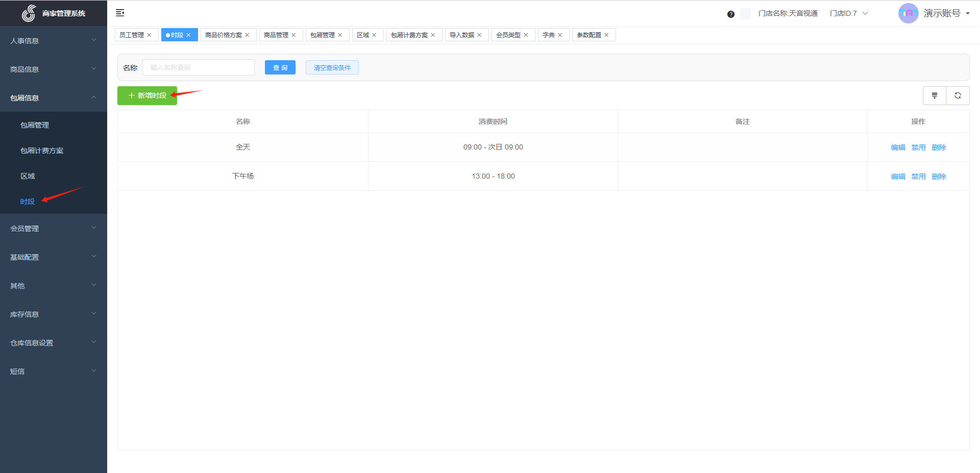
Task: Disable the 全天 time period row
Action: pos(918,147)
